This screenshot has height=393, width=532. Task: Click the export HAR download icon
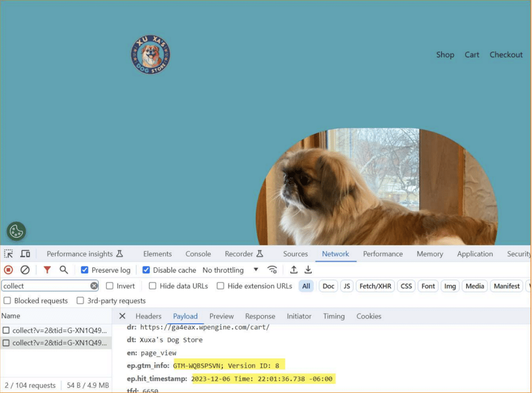tap(308, 270)
